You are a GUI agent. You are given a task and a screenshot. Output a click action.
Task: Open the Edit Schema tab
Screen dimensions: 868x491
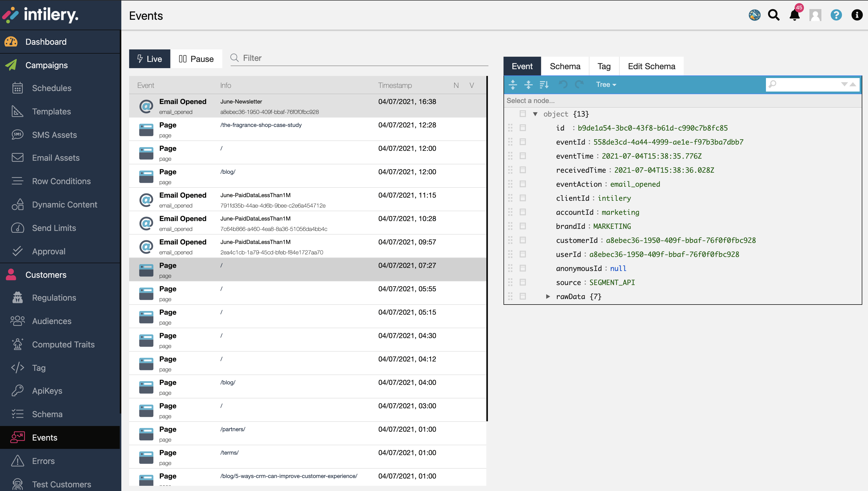click(x=651, y=66)
